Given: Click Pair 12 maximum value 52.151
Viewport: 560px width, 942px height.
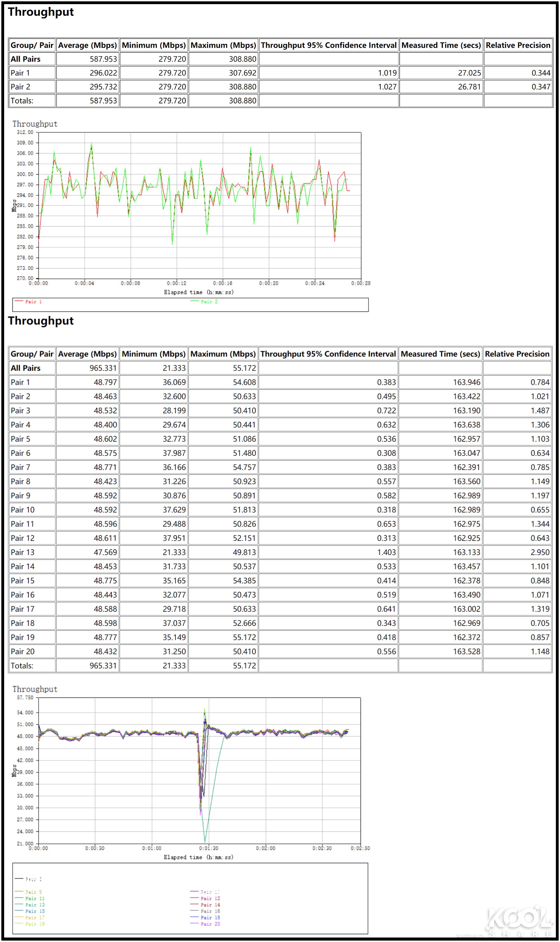Looking at the screenshot, I should [x=244, y=538].
